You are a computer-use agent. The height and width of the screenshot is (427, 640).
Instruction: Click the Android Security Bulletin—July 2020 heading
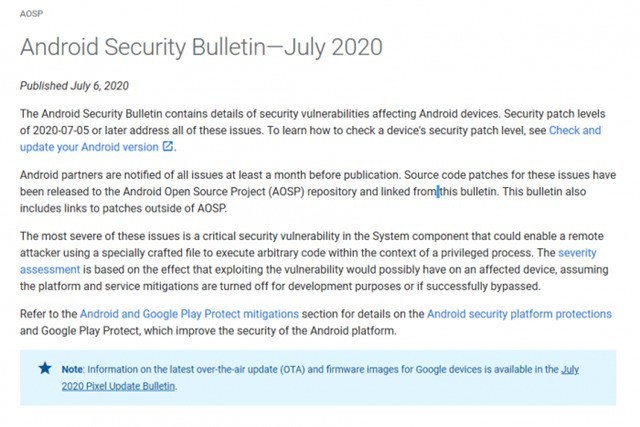click(x=201, y=48)
